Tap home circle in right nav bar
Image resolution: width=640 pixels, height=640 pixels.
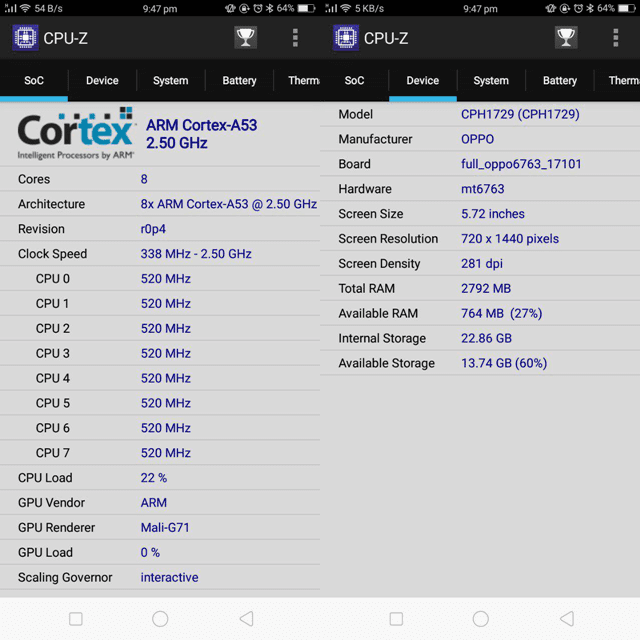(480, 619)
